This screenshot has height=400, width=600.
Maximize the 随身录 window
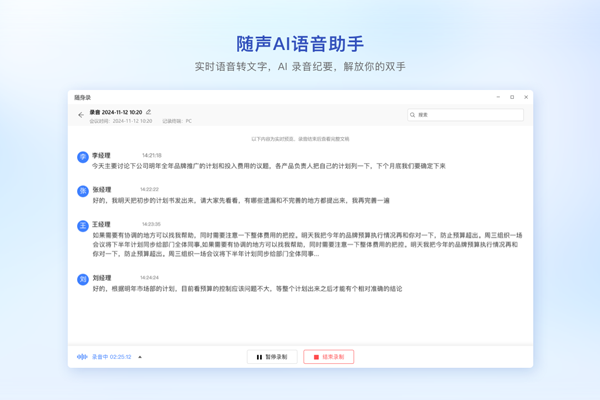[x=512, y=97]
